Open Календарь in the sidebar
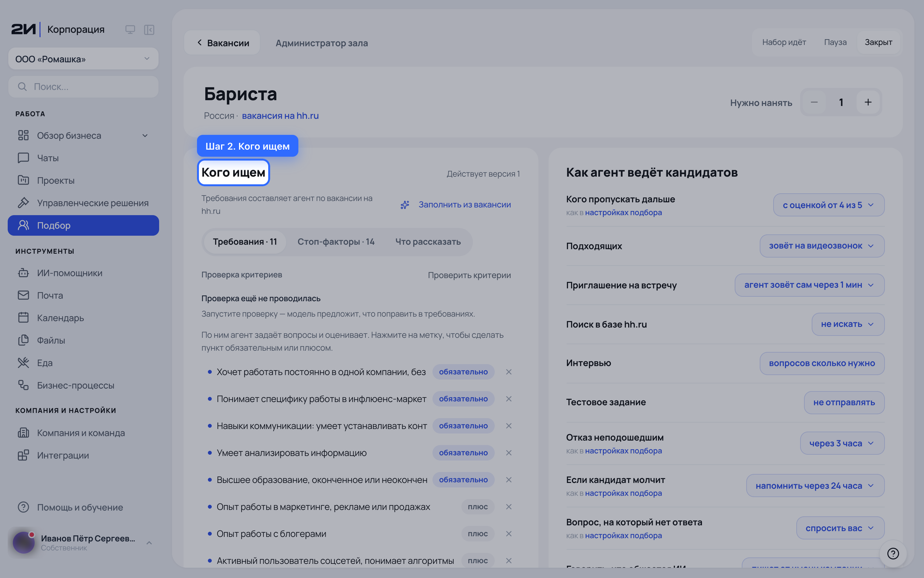 coord(83,318)
